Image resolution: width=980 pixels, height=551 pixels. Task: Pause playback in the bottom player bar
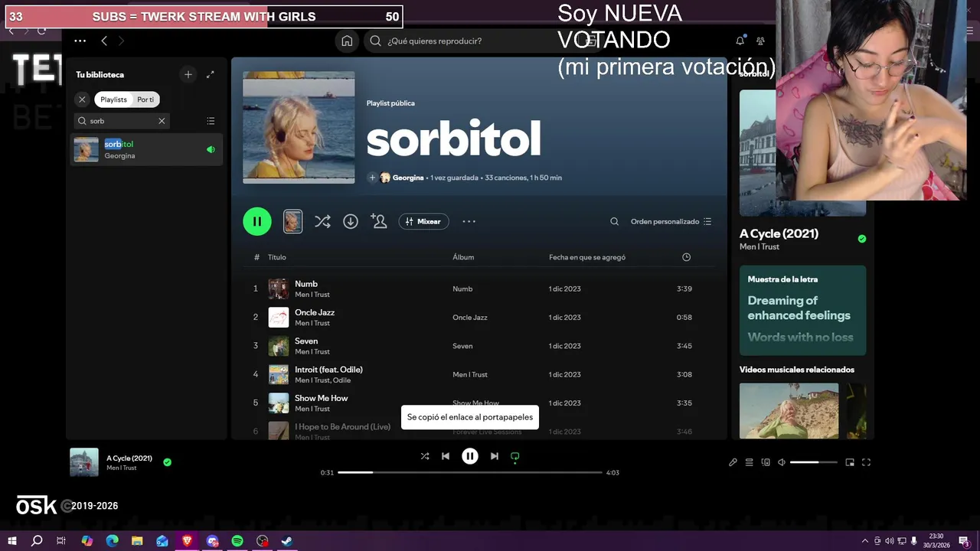pos(470,456)
